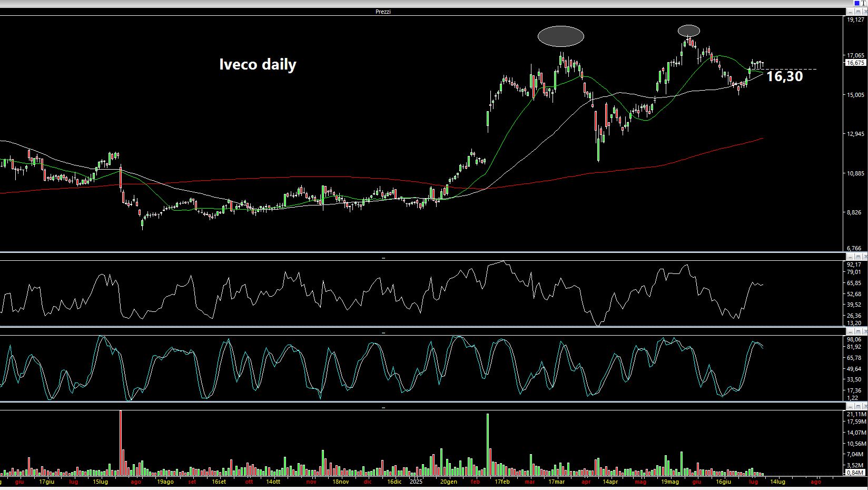Minimize the Prezzi price panel

[x=850, y=12]
